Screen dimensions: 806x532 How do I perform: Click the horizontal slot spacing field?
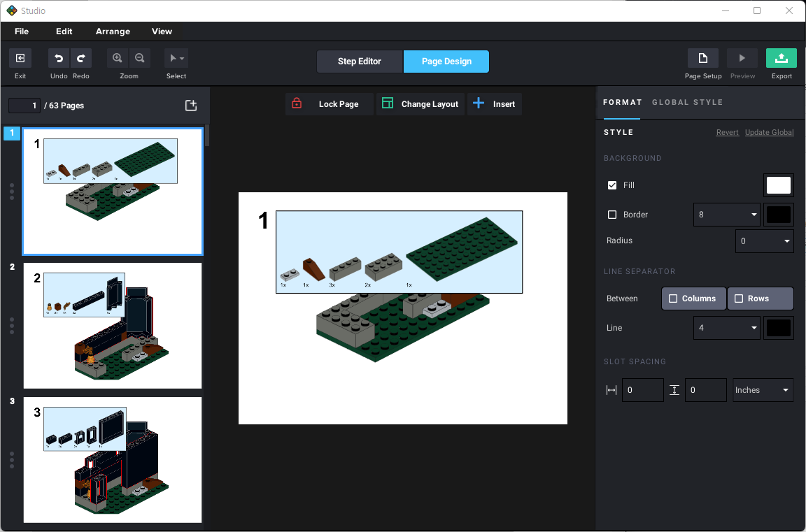[x=642, y=390]
